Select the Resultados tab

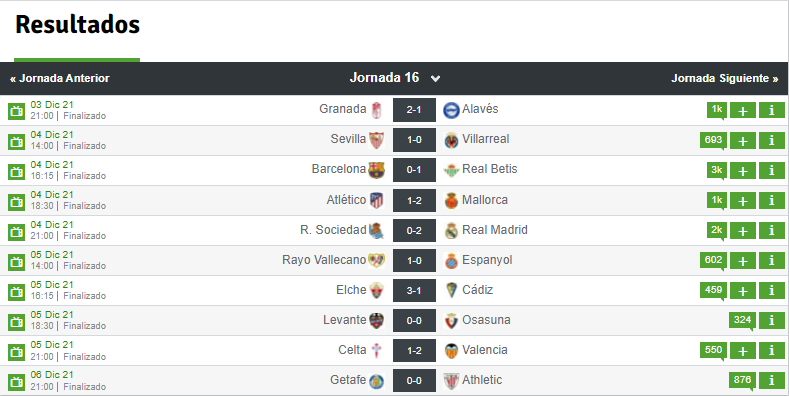coord(77,25)
